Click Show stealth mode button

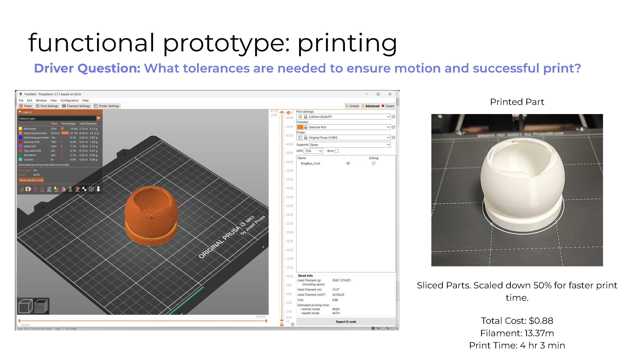pos(31,180)
